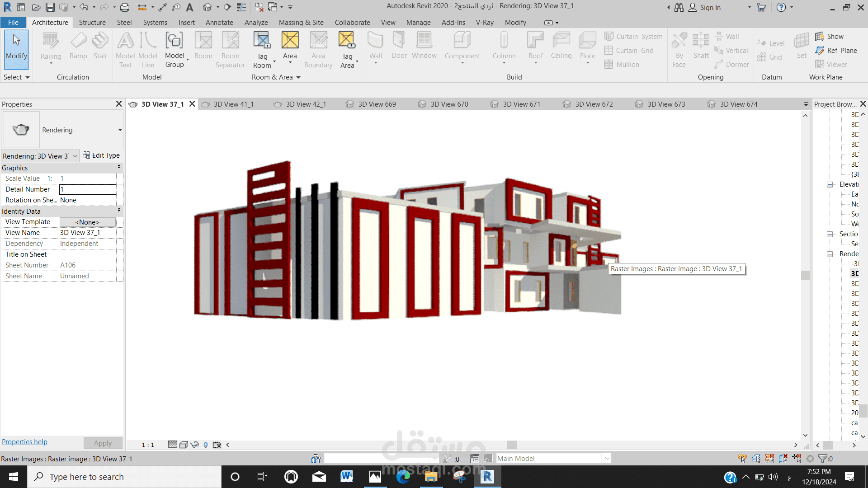Click Save icon in quick access toolbar
The image size is (868, 488).
pyautogui.click(x=50, y=7)
